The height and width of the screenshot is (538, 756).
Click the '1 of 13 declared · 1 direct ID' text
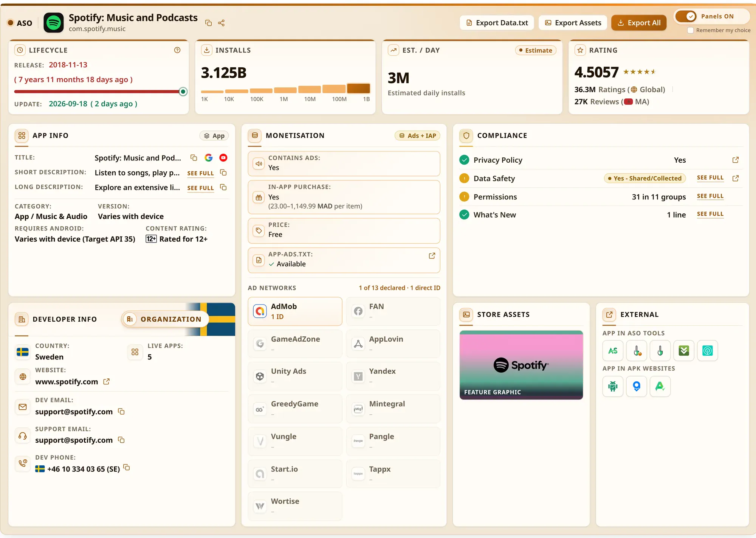(x=400, y=288)
